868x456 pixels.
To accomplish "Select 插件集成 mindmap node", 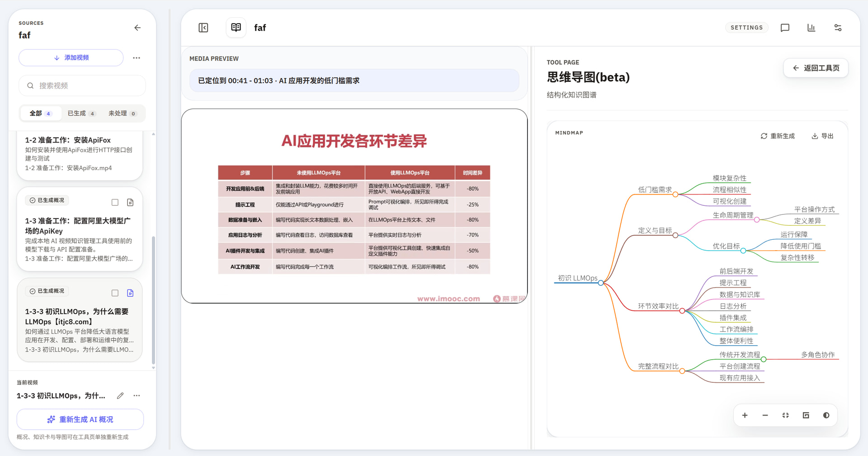I will pyautogui.click(x=733, y=318).
